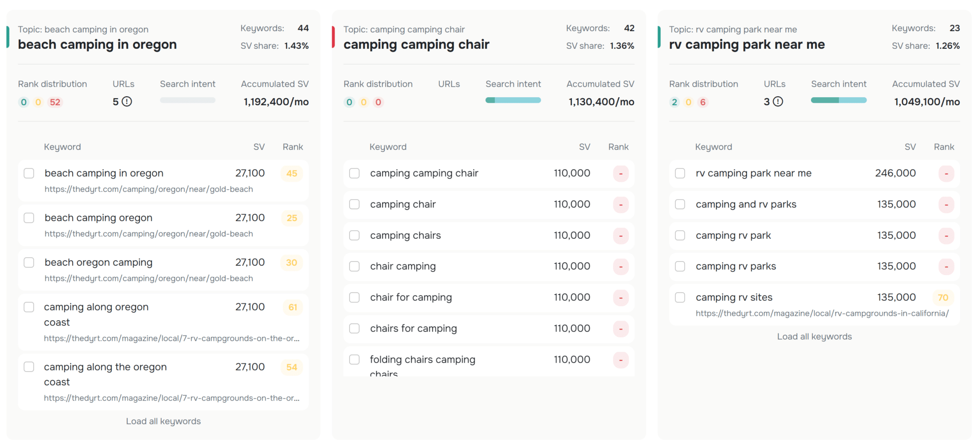Tick checkbox for 'rv camping park near me'
The height and width of the screenshot is (446, 980).
[x=680, y=173]
